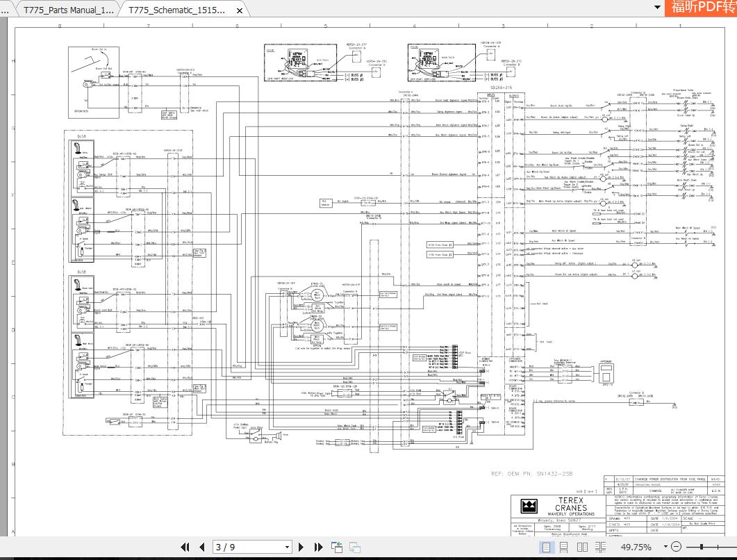
Task: Click the truncated leftmost document tab
Action: pyautogui.click(x=6, y=10)
